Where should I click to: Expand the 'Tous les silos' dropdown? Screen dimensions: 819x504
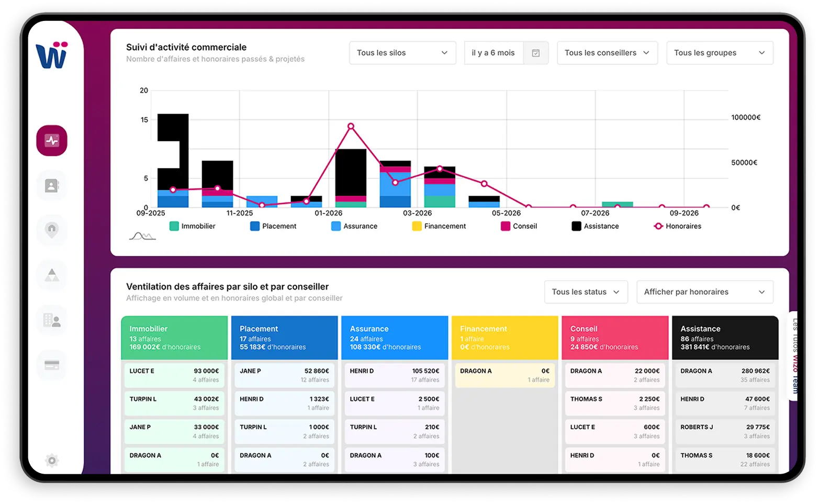(402, 53)
